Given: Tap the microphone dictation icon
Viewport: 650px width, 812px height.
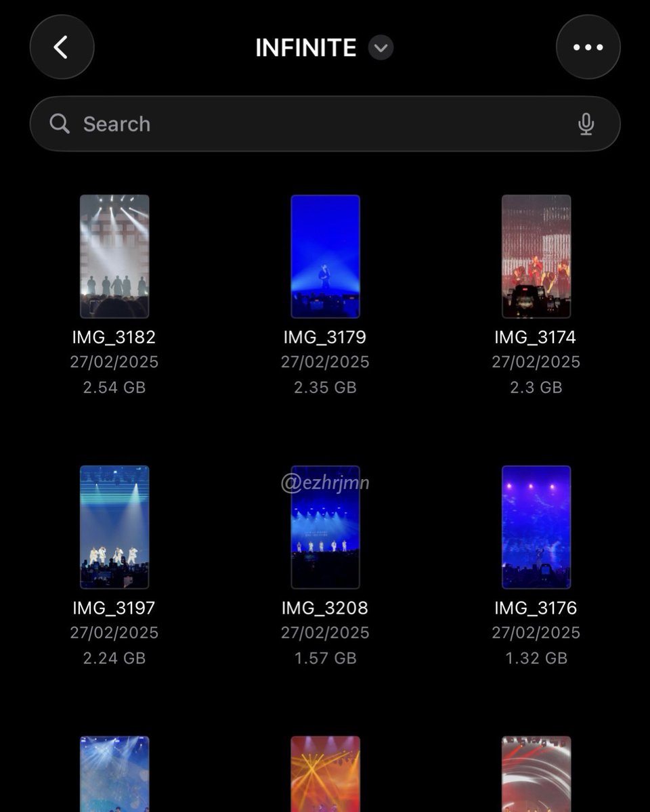Looking at the screenshot, I should pos(586,124).
